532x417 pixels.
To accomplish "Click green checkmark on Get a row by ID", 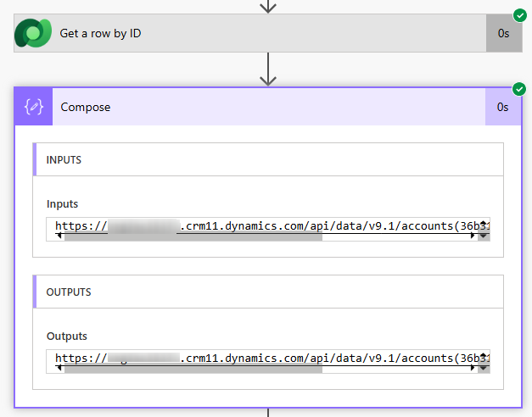I will click(519, 15).
